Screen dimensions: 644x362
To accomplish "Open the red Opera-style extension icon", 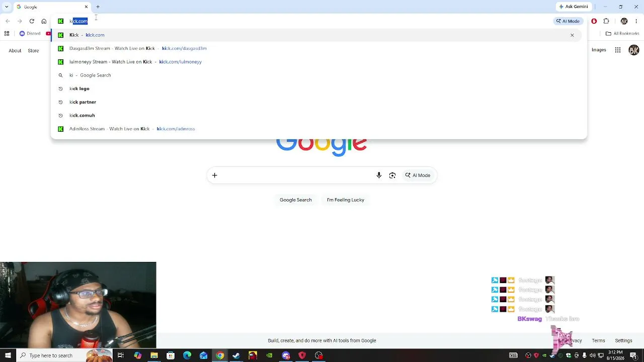I will (594, 21).
